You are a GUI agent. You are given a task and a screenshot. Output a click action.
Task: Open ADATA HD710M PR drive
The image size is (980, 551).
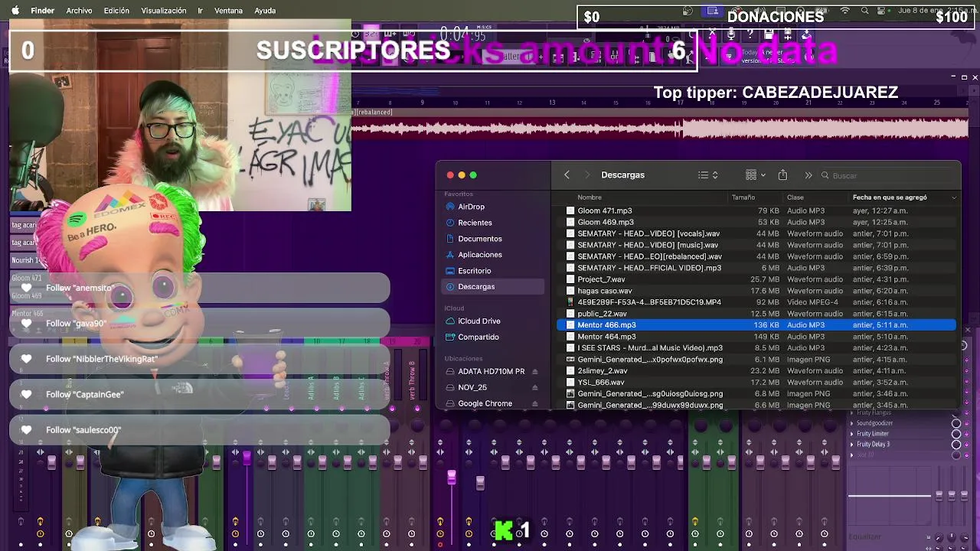(491, 372)
